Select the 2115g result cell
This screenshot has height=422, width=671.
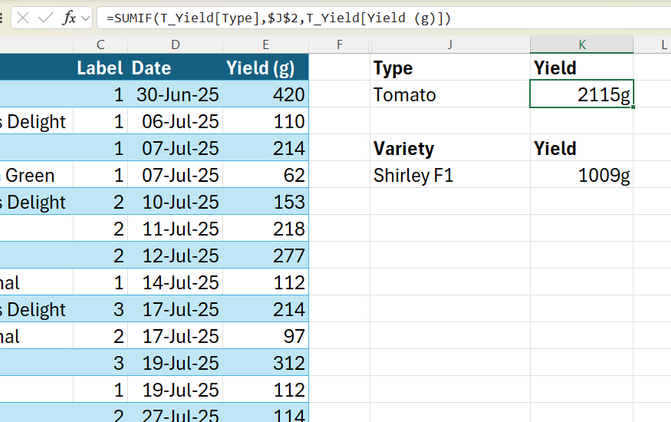(582, 94)
